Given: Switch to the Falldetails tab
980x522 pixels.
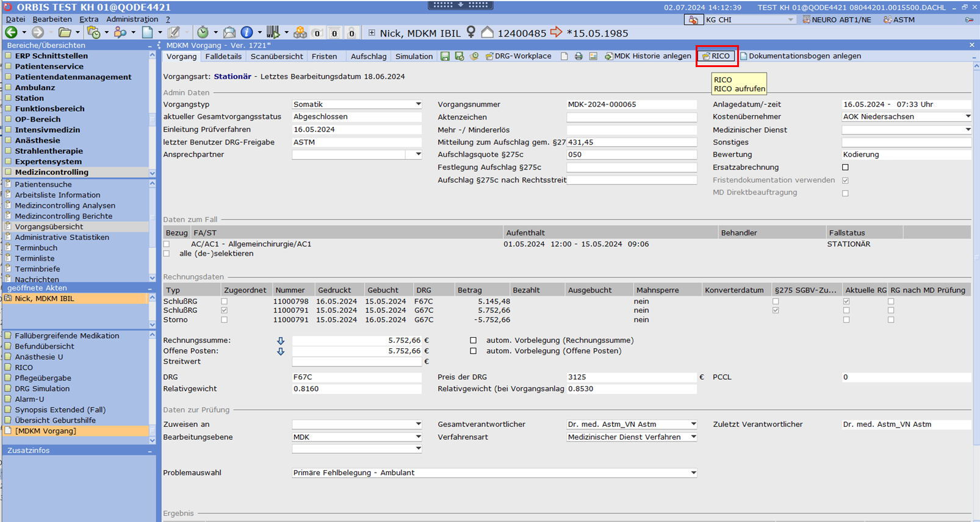Looking at the screenshot, I should point(223,56).
